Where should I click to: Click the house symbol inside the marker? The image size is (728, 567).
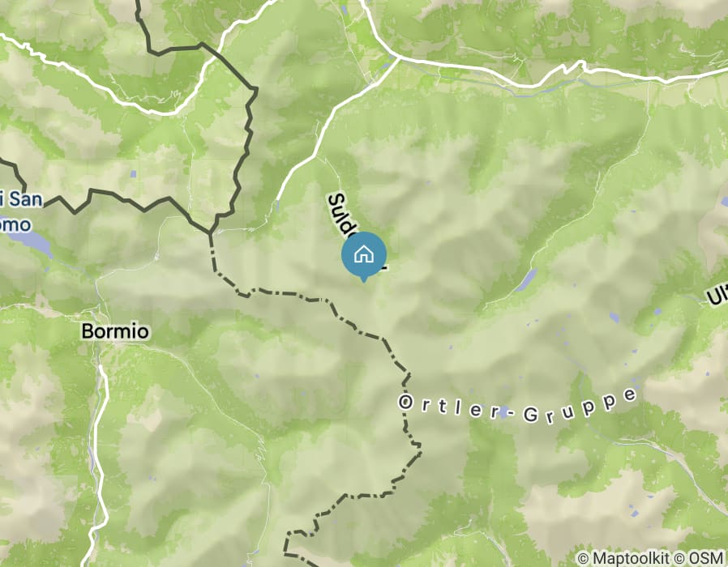[x=363, y=254]
